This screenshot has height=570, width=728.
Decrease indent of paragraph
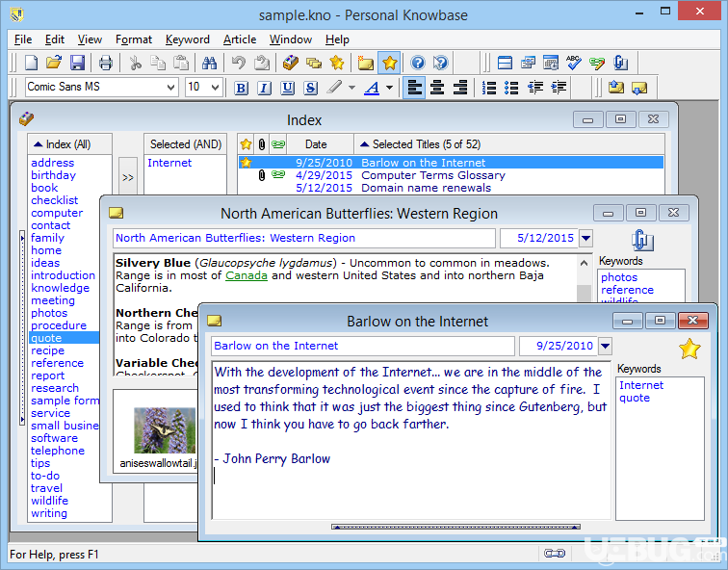click(x=535, y=88)
